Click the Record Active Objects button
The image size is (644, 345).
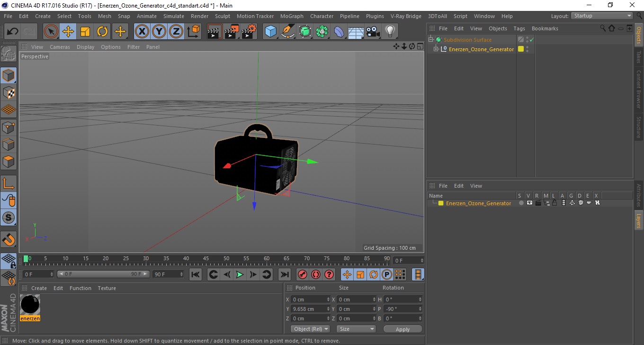[302, 274]
